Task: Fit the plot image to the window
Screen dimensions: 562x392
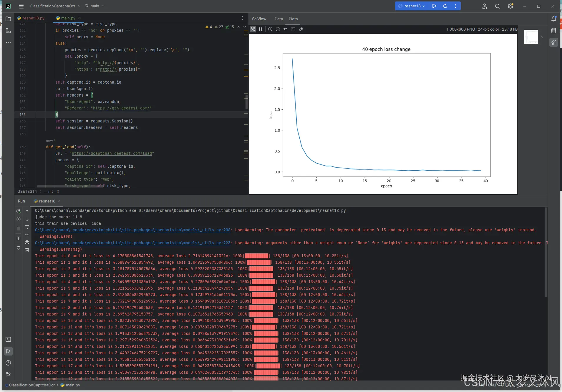Action: pos(293,29)
